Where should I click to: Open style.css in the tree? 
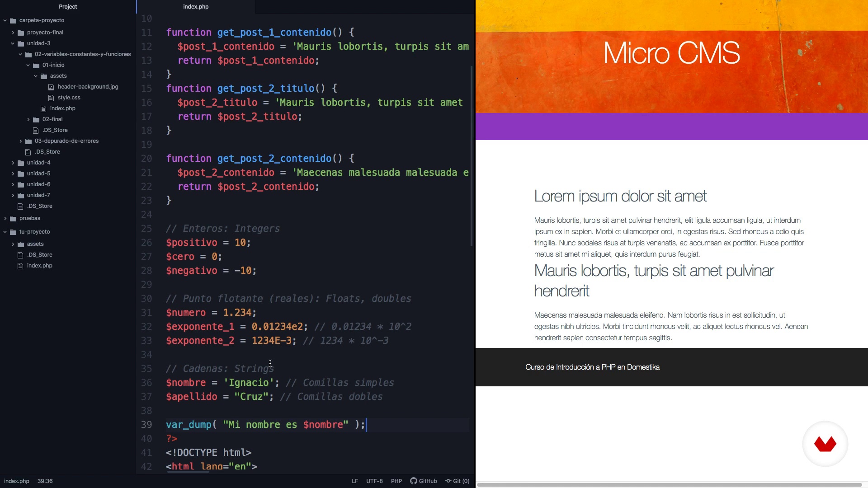tap(69, 98)
